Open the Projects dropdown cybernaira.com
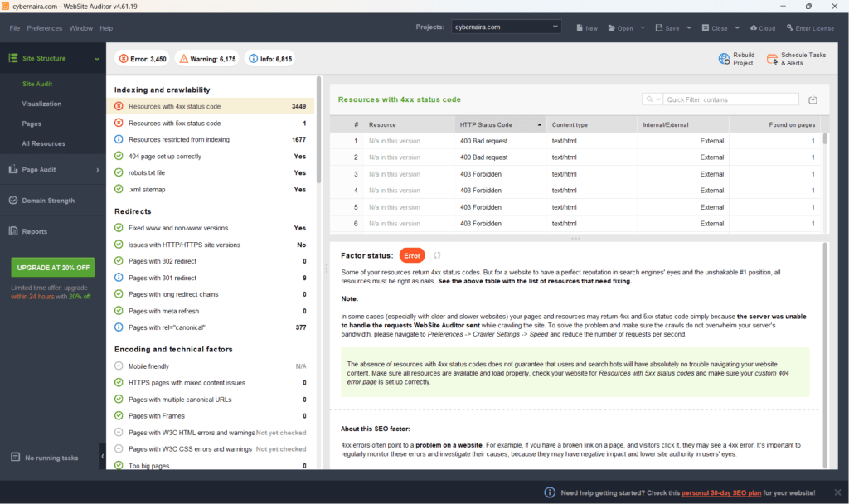 (x=507, y=27)
